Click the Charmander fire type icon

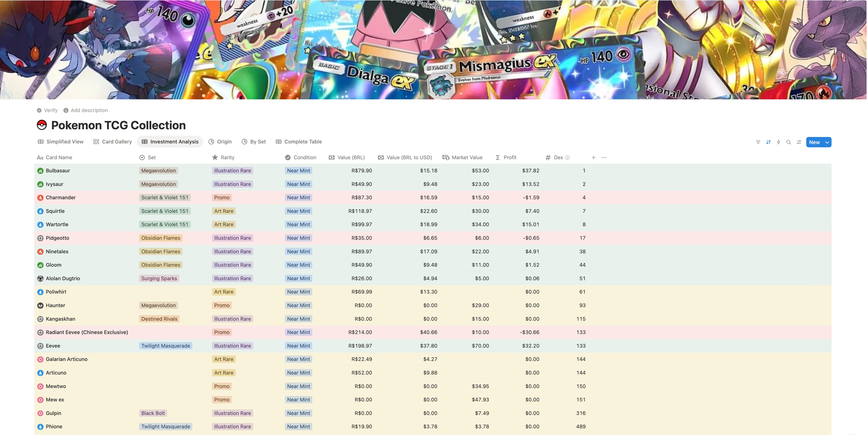click(41, 198)
